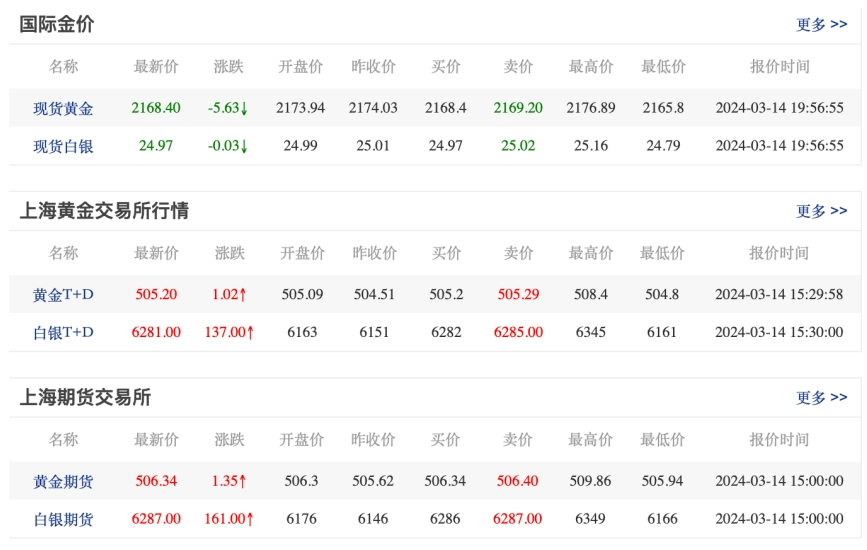Click the 国际金价 section heading
The height and width of the screenshot is (550, 867).
[57, 25]
